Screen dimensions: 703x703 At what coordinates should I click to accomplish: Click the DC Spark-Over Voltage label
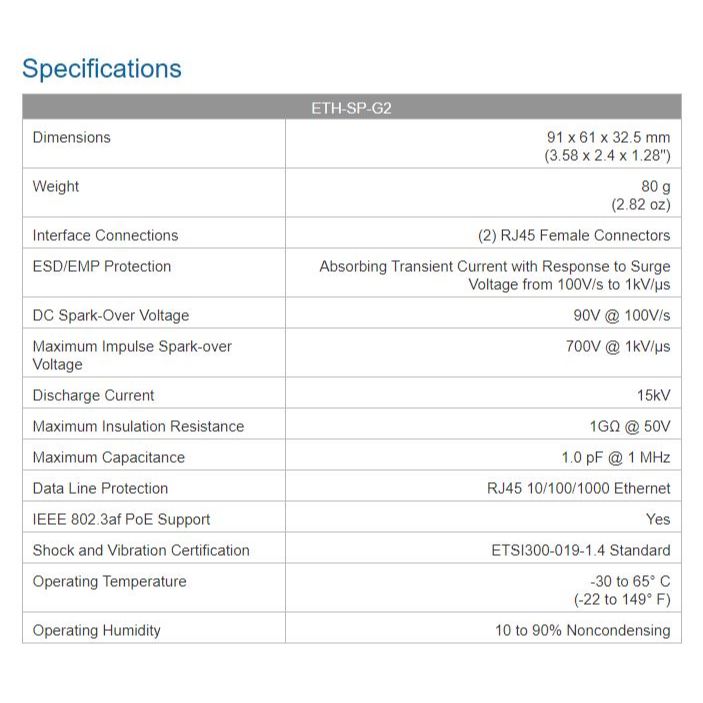111,315
